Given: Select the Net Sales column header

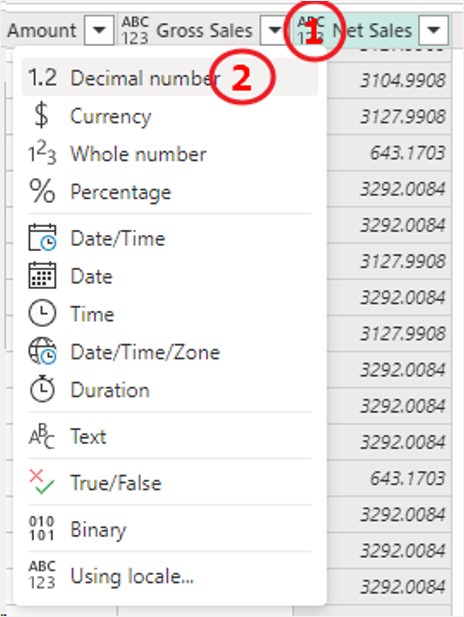Looking at the screenshot, I should (372, 30).
